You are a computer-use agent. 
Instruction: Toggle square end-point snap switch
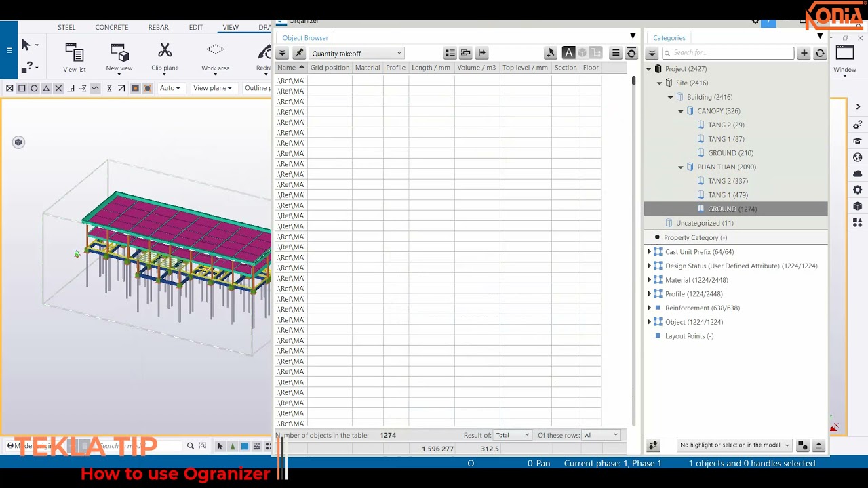22,88
